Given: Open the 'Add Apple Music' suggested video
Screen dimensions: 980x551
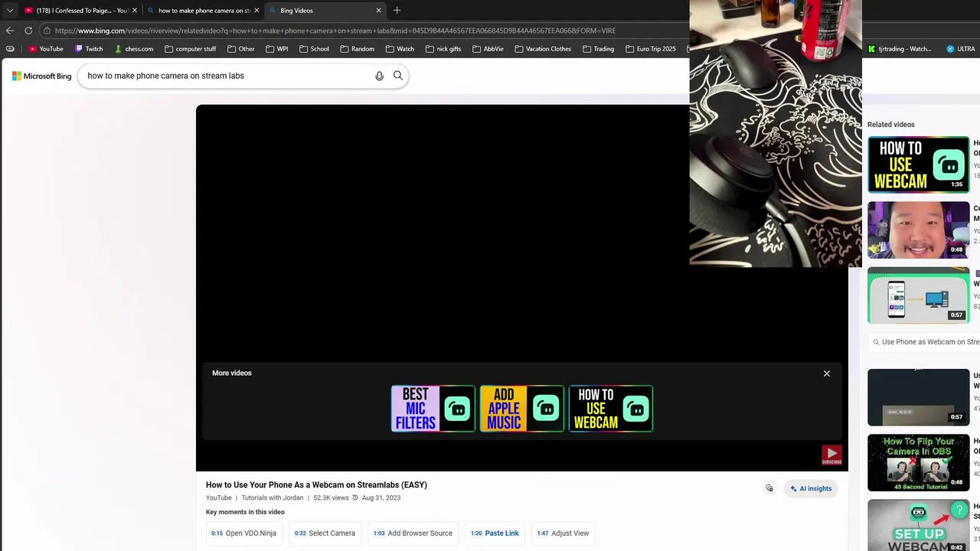Looking at the screenshot, I should click(x=522, y=409).
